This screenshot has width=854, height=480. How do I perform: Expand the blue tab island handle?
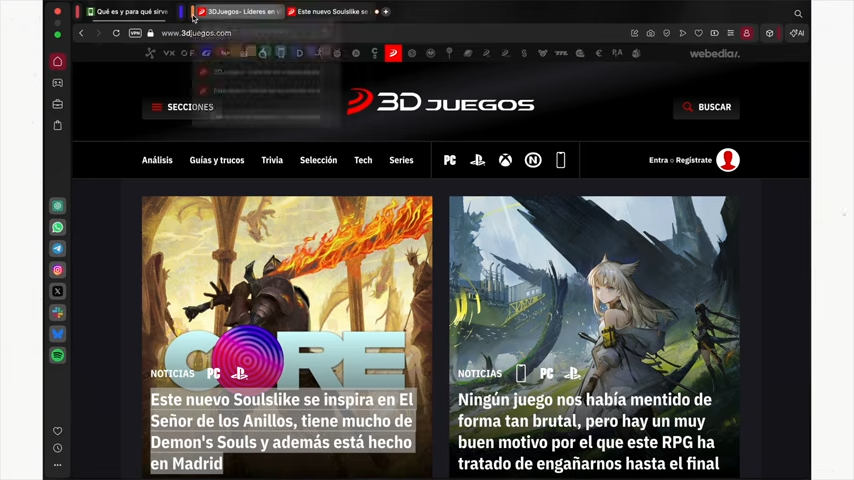(x=181, y=11)
